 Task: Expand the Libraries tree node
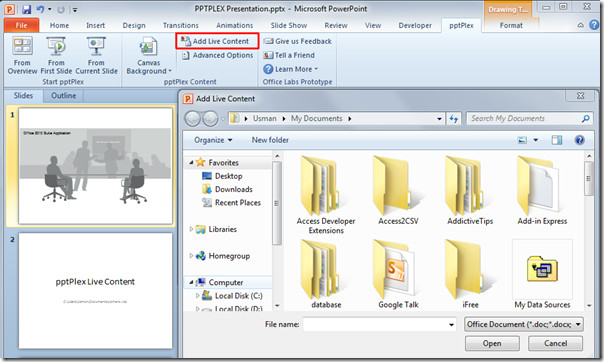(191, 229)
